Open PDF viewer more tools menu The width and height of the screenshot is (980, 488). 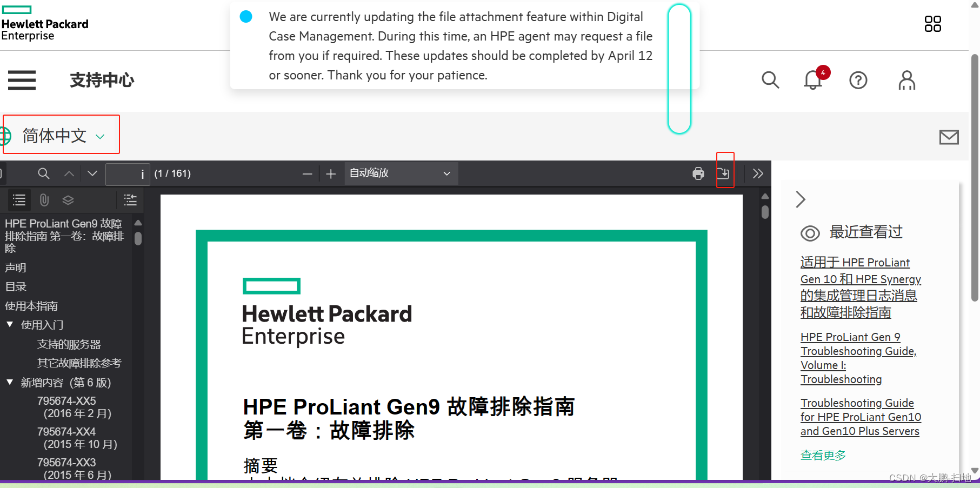[x=758, y=173]
